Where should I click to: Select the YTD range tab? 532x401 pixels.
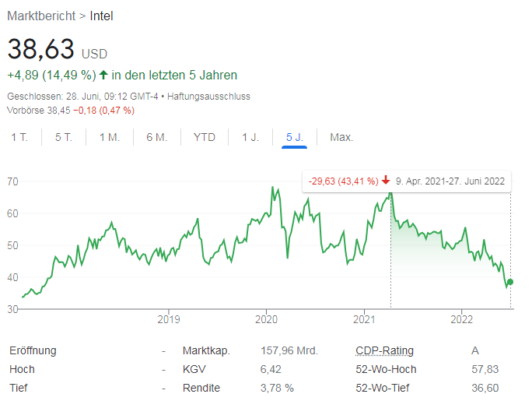click(x=205, y=137)
